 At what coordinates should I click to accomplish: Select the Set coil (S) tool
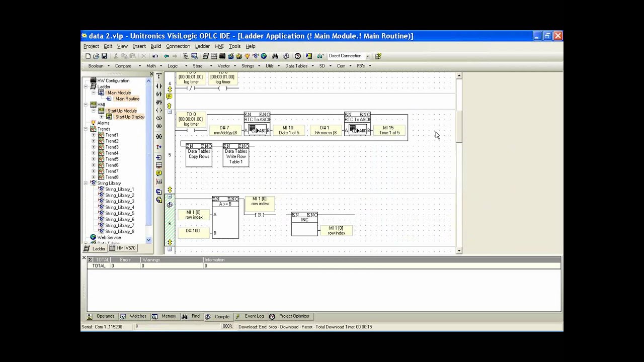coord(159,118)
